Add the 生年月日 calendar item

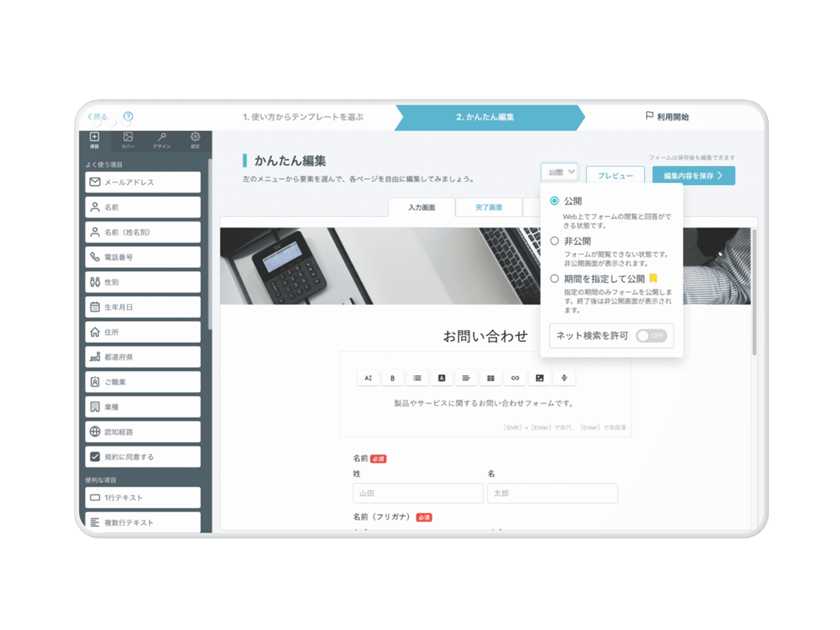pos(143,307)
